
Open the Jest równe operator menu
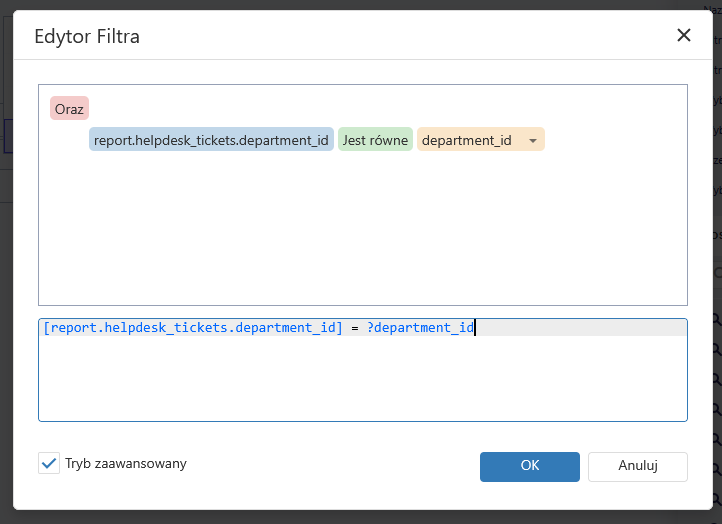coord(375,140)
